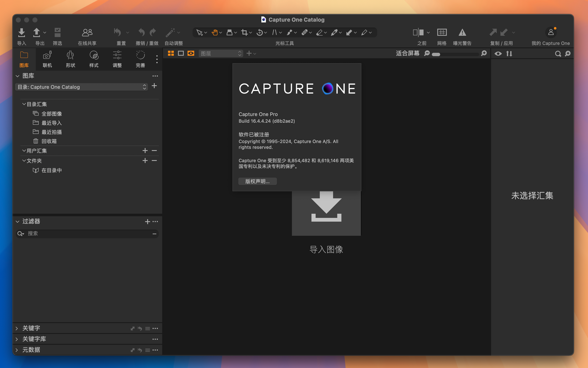The width and height of the screenshot is (588, 368).
Task: Click plus next to catalog dropdown
Action: pos(154,86)
